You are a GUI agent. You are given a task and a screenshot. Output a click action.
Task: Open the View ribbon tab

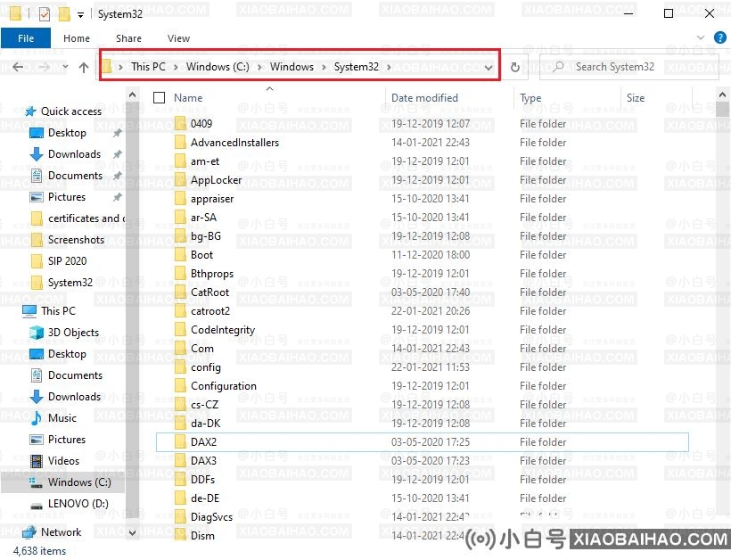click(178, 38)
